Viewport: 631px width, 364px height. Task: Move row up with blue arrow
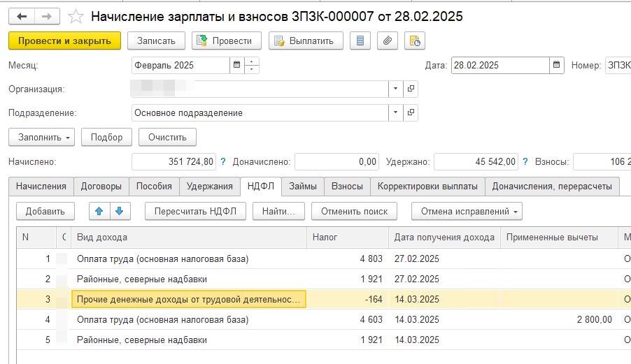click(99, 211)
